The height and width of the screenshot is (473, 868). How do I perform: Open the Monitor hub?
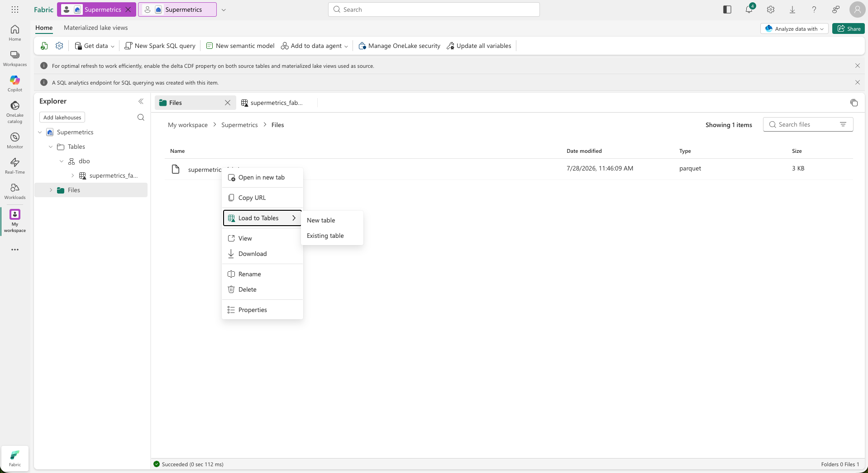15,141
